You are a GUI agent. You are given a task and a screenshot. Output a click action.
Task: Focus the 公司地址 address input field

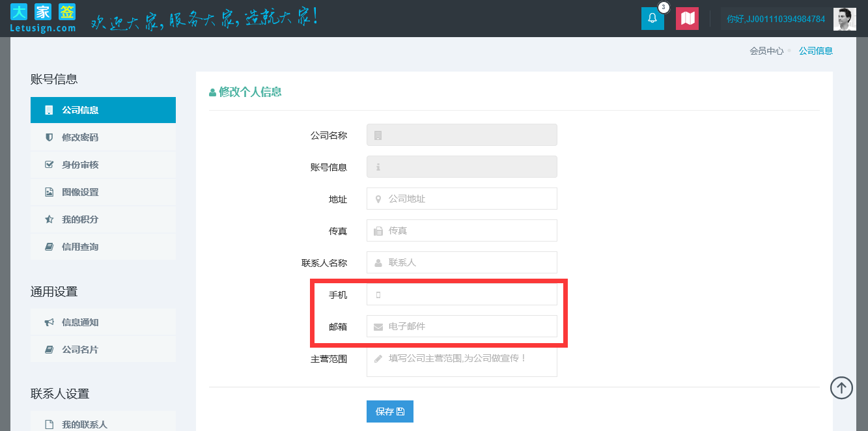(469, 199)
